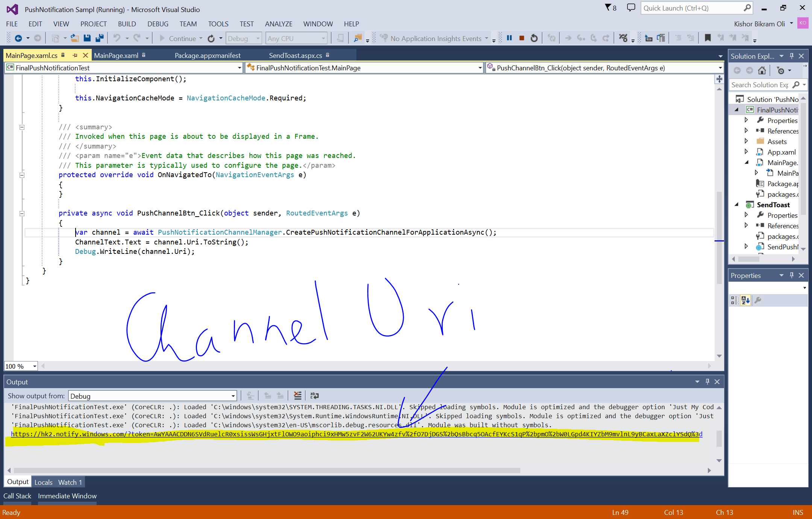Open Show output from Debug dropdown
The image size is (812, 519).
[x=153, y=396]
